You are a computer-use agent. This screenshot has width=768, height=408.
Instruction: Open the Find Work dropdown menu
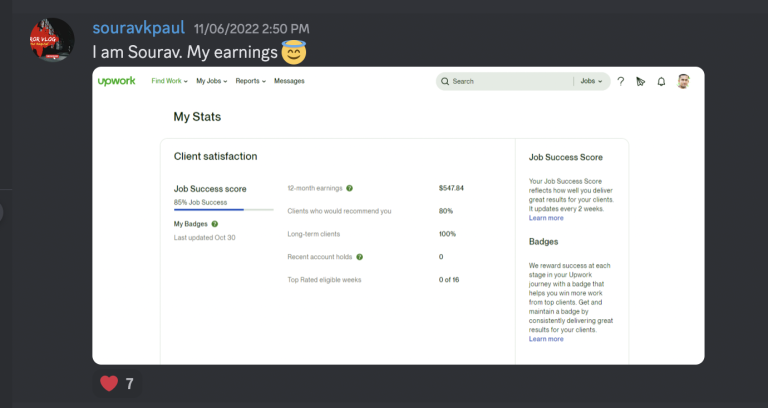click(169, 81)
